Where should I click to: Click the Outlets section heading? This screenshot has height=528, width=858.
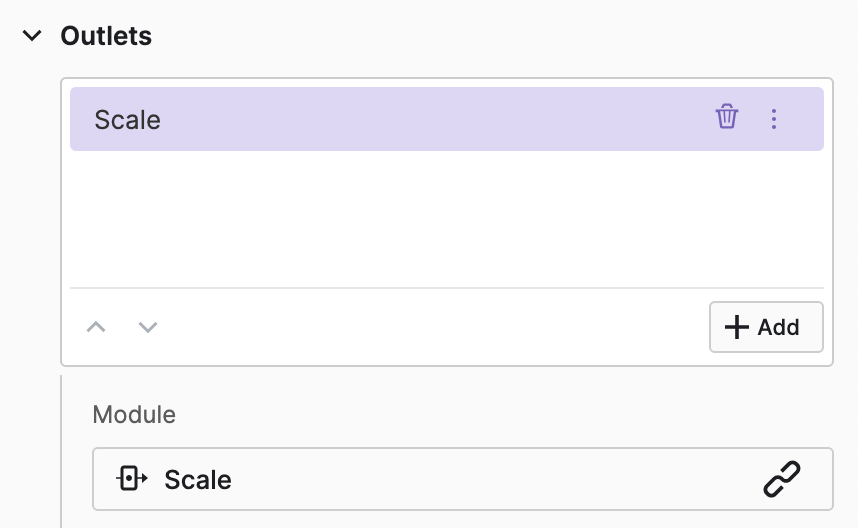[106, 36]
